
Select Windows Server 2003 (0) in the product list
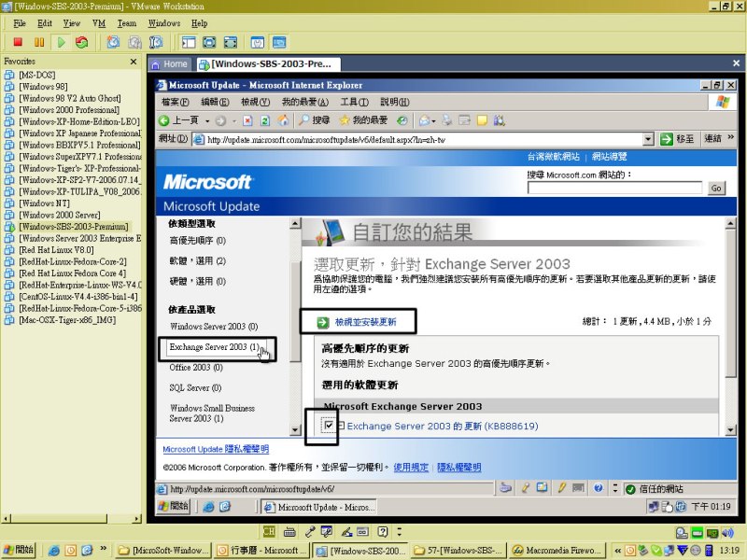click(x=214, y=326)
